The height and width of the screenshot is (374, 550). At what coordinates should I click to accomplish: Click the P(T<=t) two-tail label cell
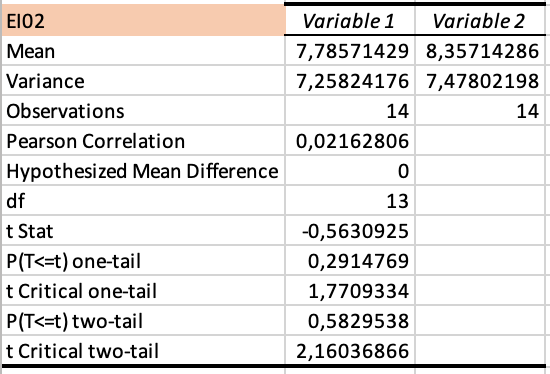pyautogui.click(x=143, y=321)
